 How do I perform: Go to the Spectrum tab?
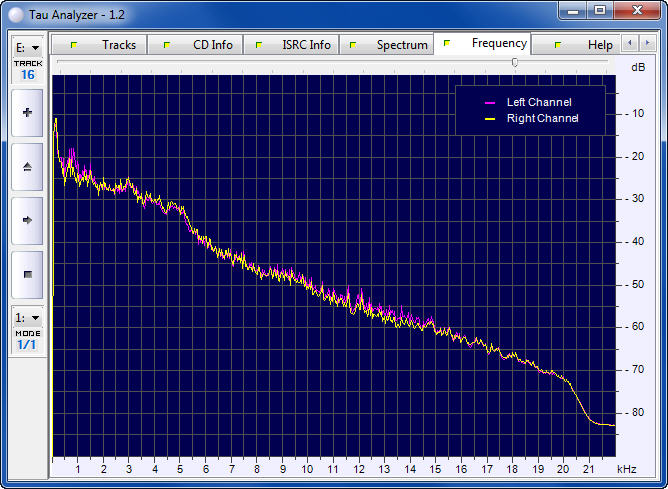(391, 45)
